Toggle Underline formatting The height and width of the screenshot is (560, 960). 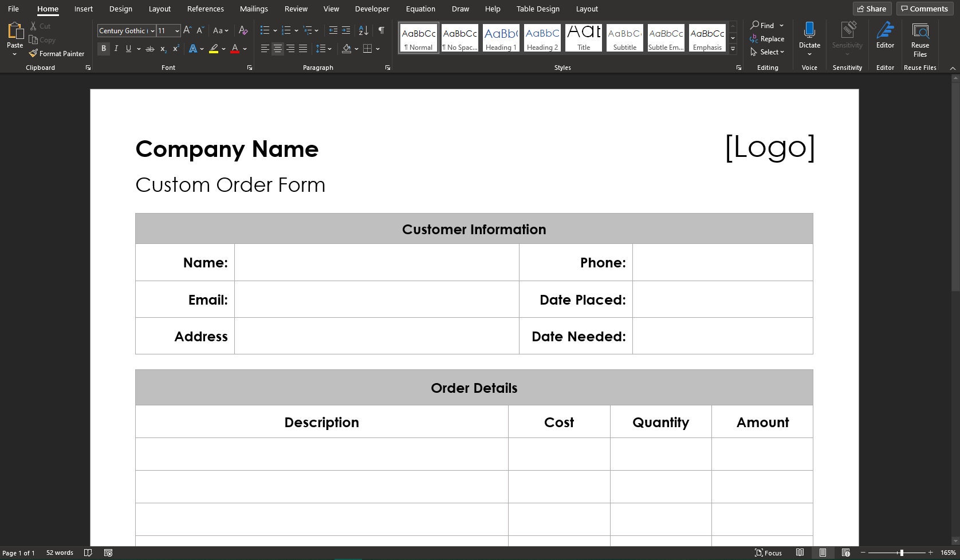128,49
